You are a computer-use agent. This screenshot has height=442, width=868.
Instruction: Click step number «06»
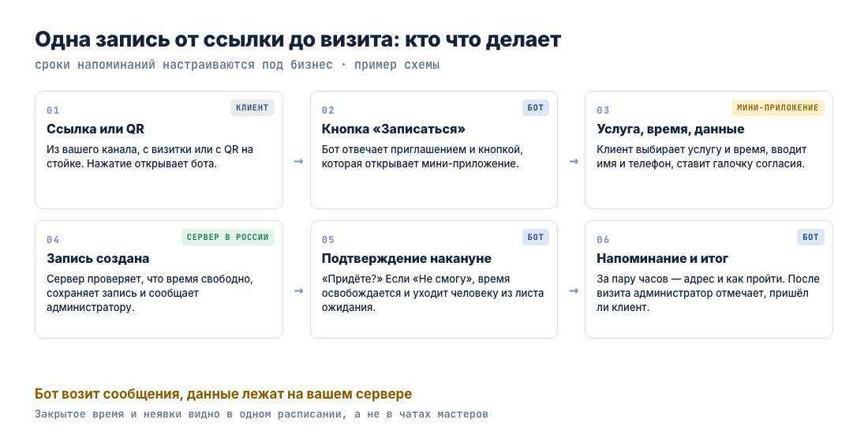coord(604,240)
